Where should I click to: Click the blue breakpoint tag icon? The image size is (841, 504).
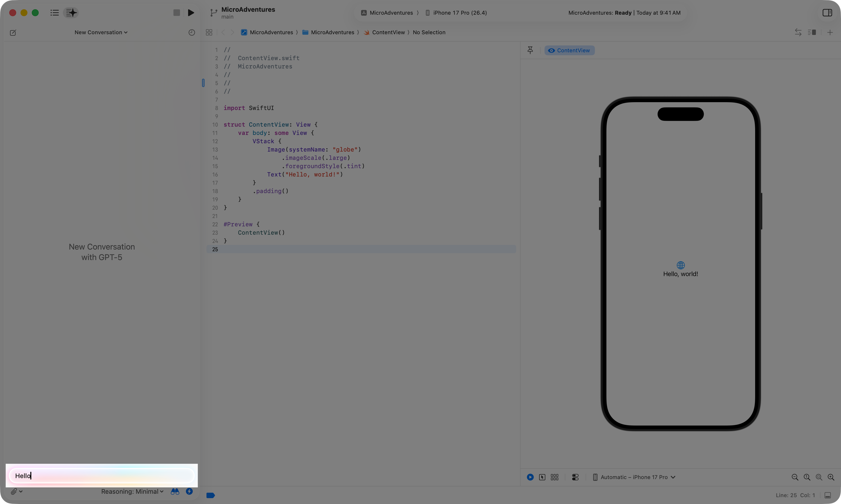pos(211,495)
